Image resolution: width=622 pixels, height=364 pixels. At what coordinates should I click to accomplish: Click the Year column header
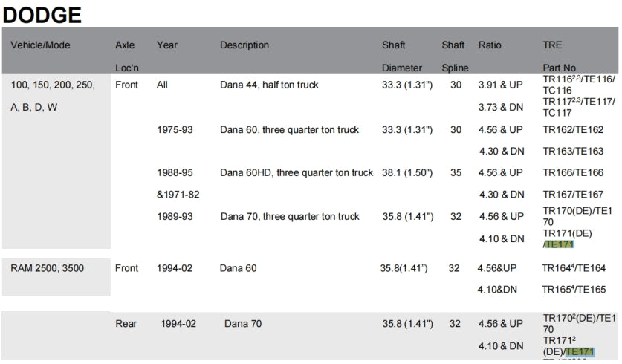pyautogui.click(x=167, y=45)
